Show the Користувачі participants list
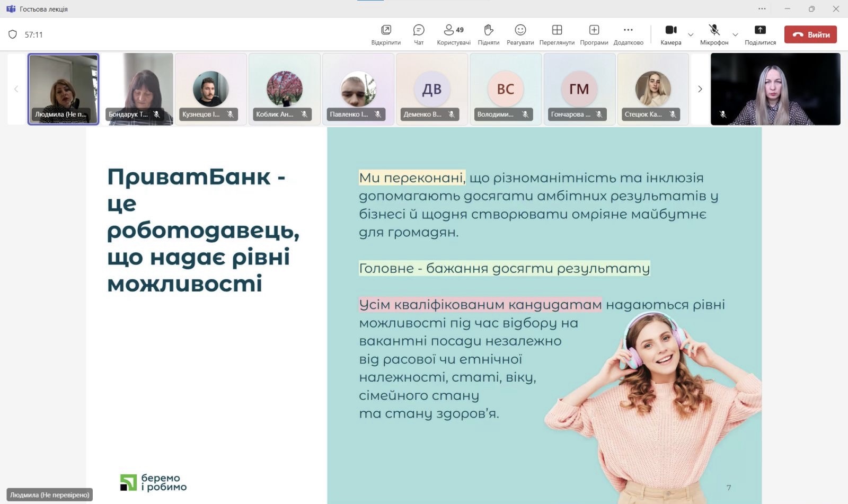Image resolution: width=848 pixels, height=504 pixels. click(453, 34)
